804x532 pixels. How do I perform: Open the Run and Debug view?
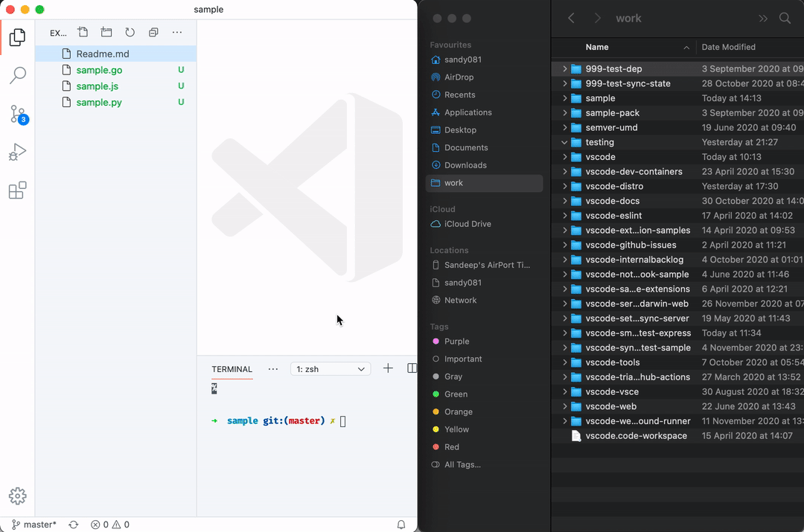(x=17, y=153)
